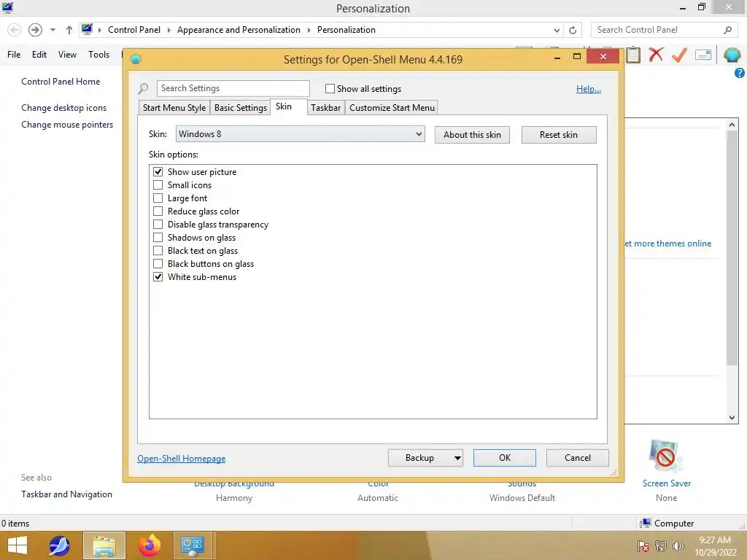The height and width of the screenshot is (560, 747).
Task: Click Cancel in Open-Shell settings
Action: [578, 458]
